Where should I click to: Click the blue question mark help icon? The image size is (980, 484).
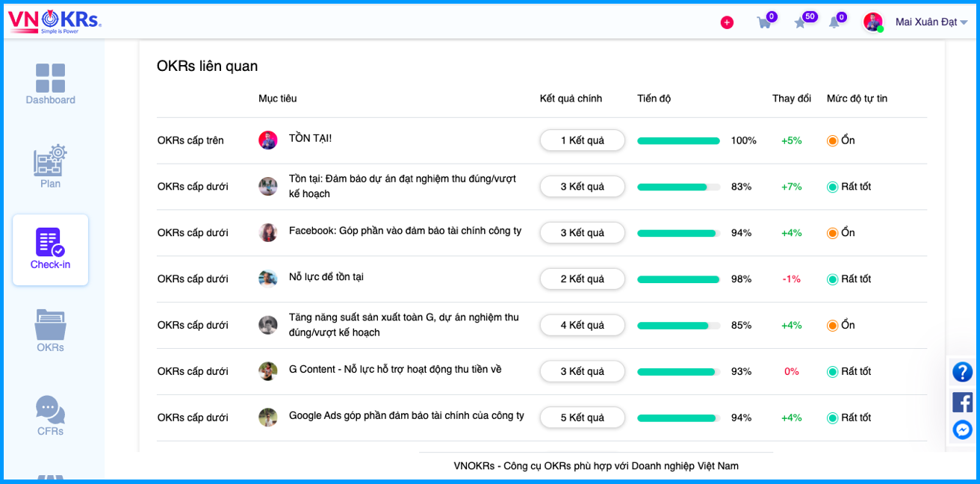coord(962,372)
